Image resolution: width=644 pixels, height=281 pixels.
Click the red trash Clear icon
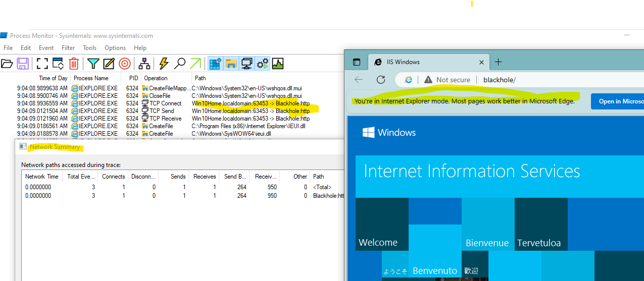(x=74, y=64)
